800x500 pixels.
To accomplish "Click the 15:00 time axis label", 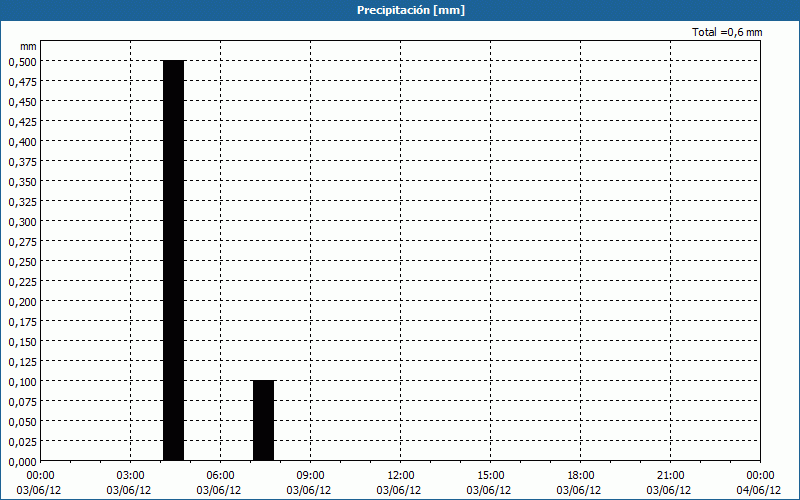I will (490, 476).
